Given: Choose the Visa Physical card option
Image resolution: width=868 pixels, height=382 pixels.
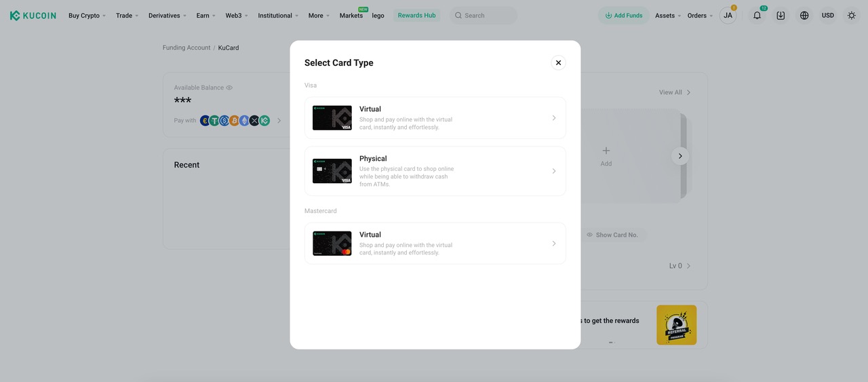Looking at the screenshot, I should [x=435, y=171].
